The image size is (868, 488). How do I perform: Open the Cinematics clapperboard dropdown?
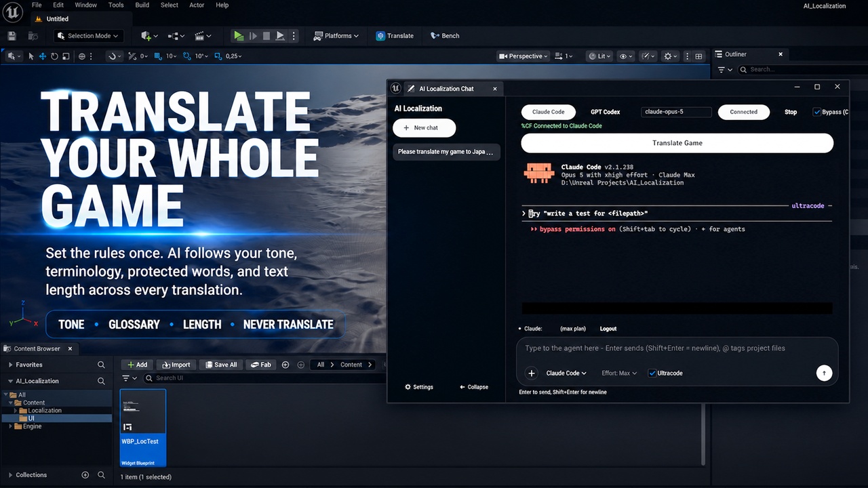(203, 36)
